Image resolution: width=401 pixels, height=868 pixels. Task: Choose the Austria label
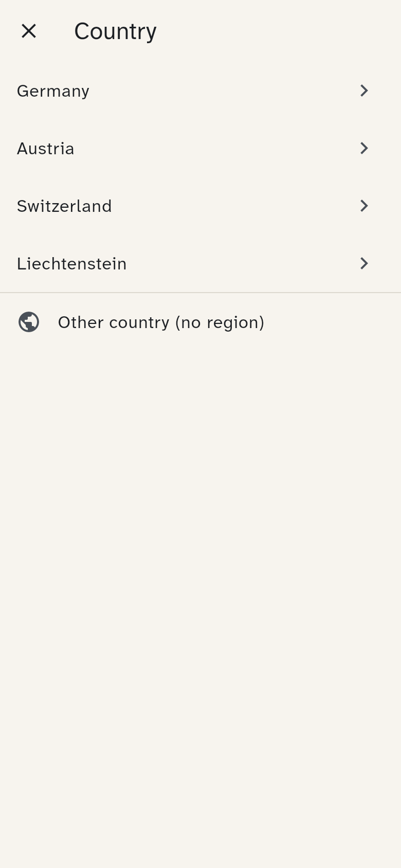(x=46, y=149)
